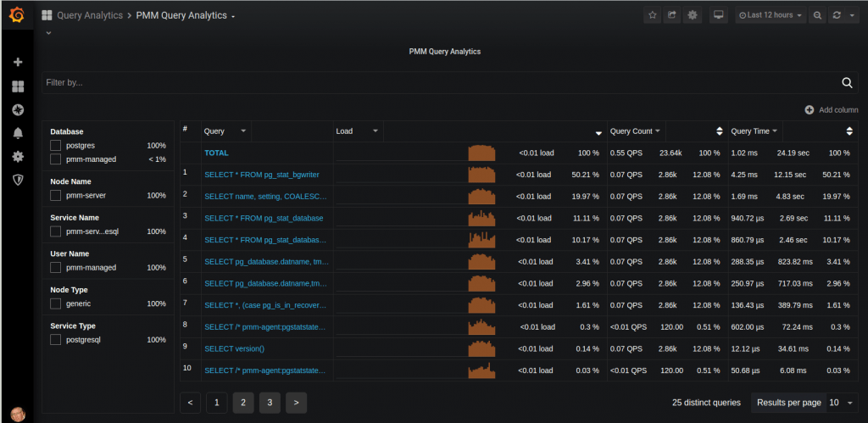Open the SELECT version() query
This screenshot has width=868, height=423.
point(234,348)
